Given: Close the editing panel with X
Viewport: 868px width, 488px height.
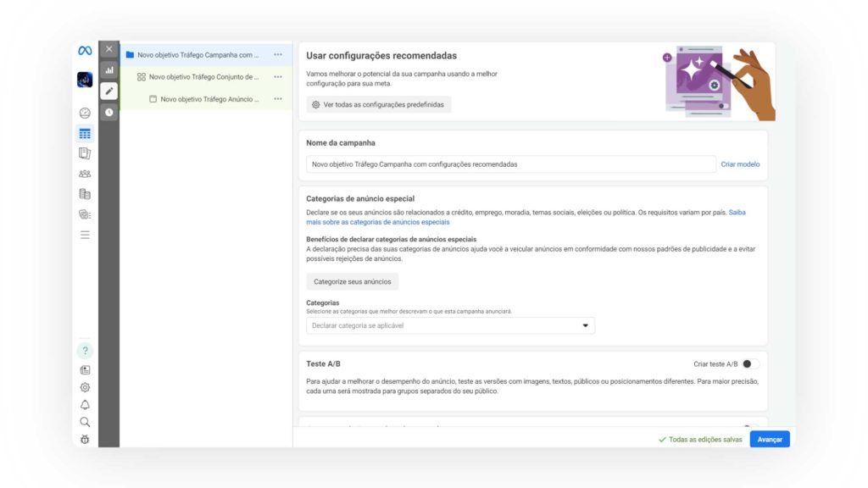Looking at the screenshot, I should click(x=109, y=48).
